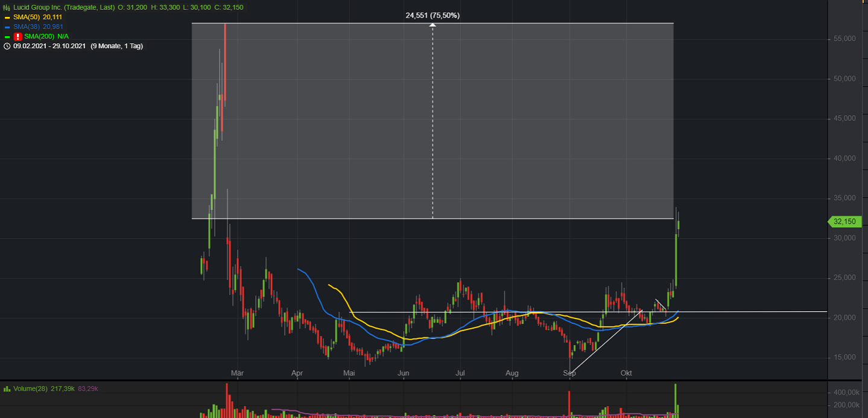Click the Sep label on the time axis
868x418 pixels.
(x=569, y=374)
